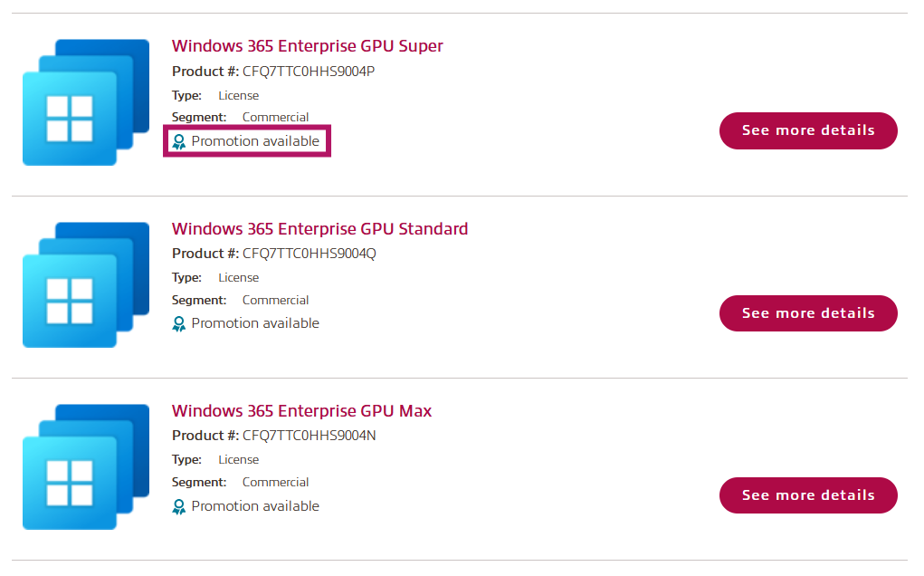Click See more details for GPU Super
Screen dimensions: 924x576
[807, 130]
